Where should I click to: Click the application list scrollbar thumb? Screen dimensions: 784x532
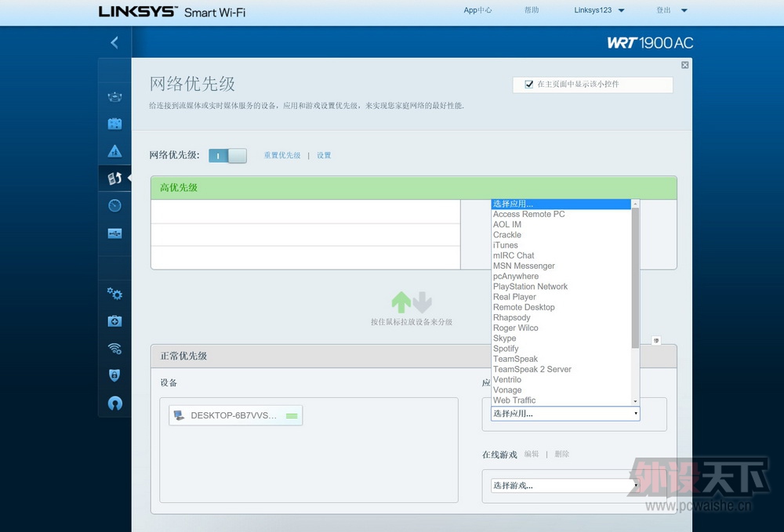coord(635,277)
